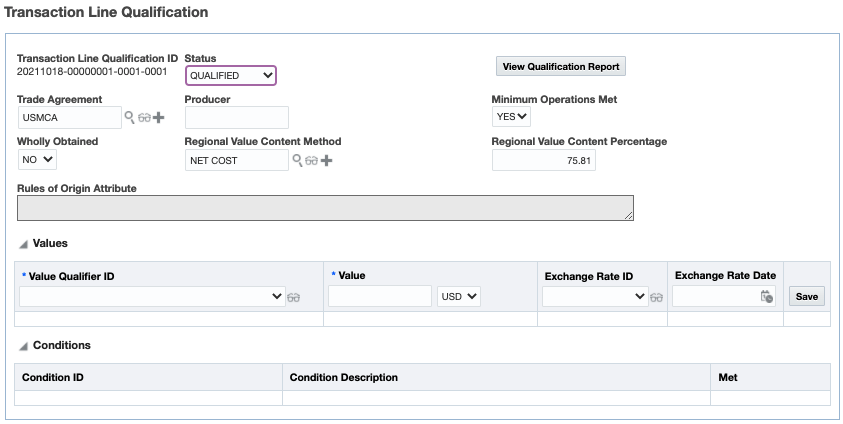Open the Exchange Rate Date calendar picker
The image size is (843, 424).
766,297
